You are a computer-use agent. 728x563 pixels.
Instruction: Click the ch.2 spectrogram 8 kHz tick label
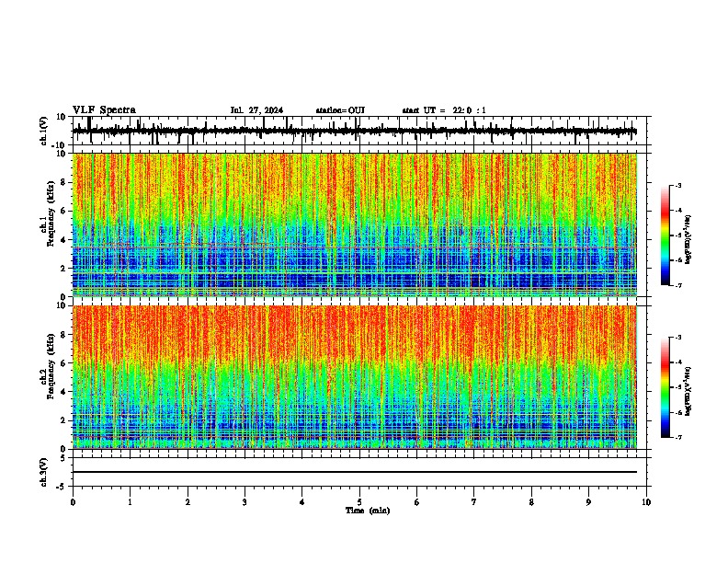[x=63, y=335]
